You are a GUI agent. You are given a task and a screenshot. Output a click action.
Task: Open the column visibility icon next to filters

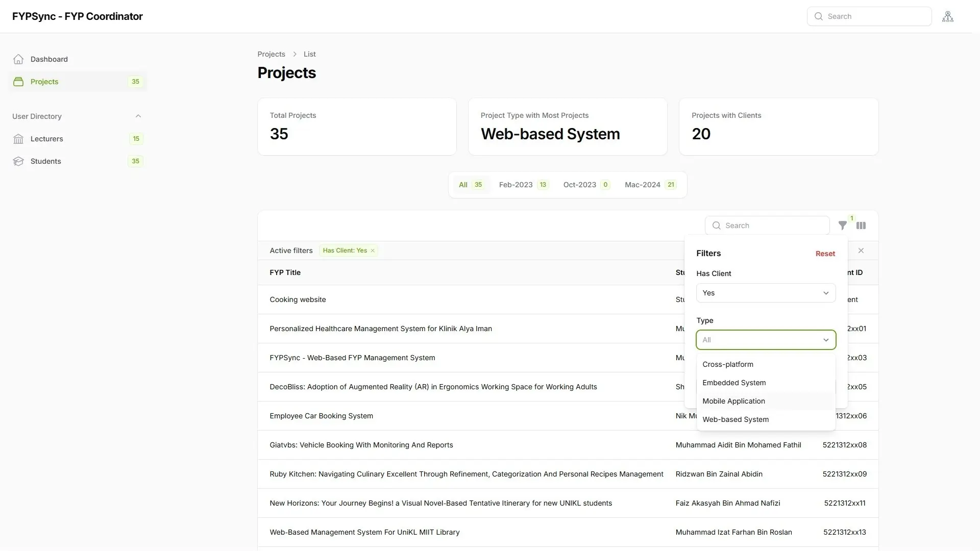coord(861,225)
